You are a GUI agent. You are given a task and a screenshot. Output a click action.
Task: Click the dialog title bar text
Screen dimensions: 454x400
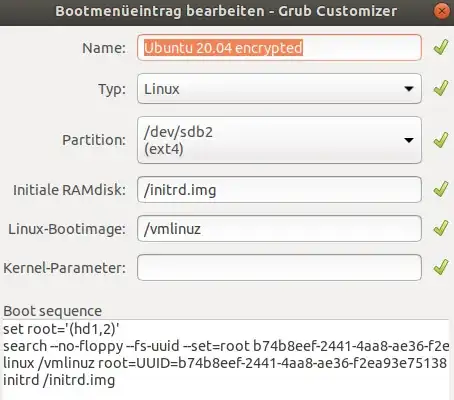click(x=226, y=11)
